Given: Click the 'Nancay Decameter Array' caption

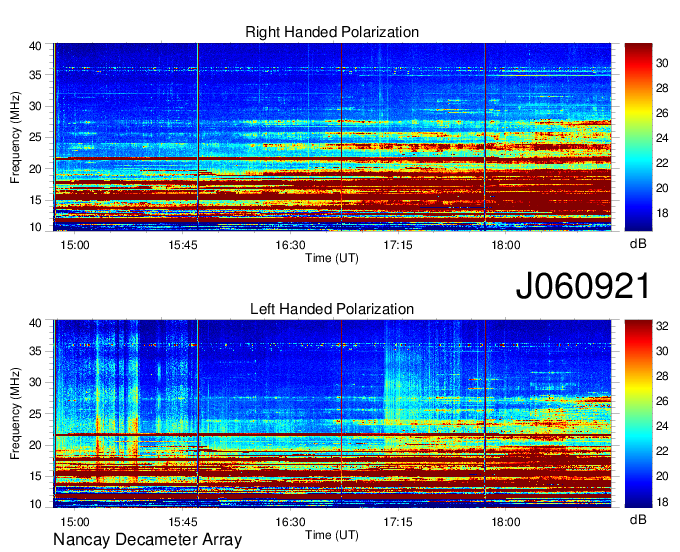Looking at the screenshot, I should (147, 539).
